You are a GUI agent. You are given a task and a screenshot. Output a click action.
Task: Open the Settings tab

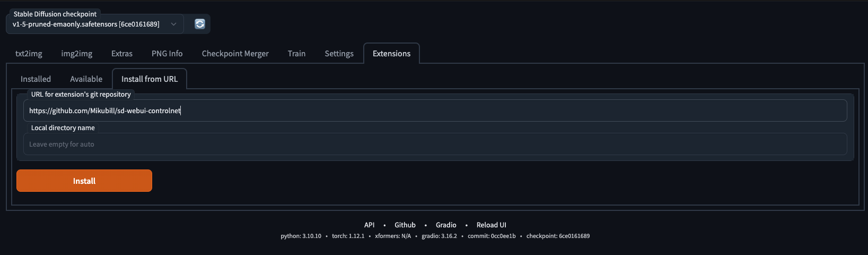339,54
